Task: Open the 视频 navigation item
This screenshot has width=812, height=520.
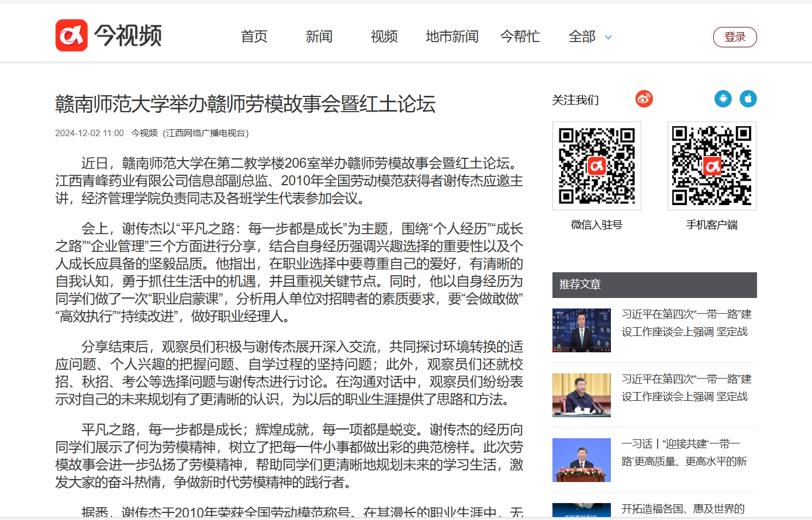Action: (x=384, y=37)
